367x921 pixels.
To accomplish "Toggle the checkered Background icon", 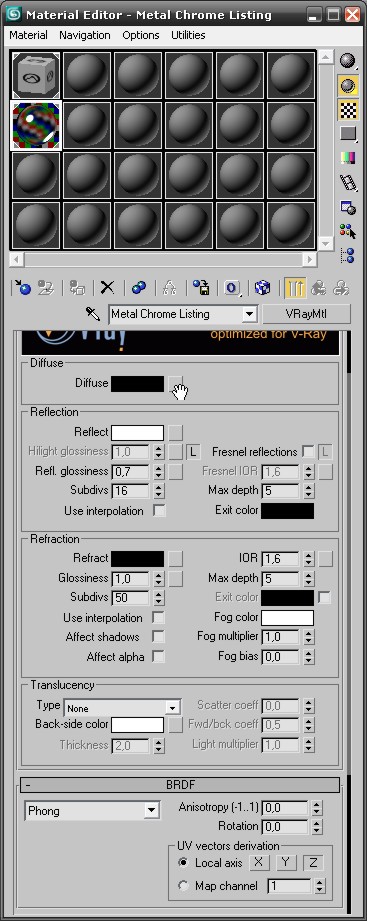I will pos(348,110).
